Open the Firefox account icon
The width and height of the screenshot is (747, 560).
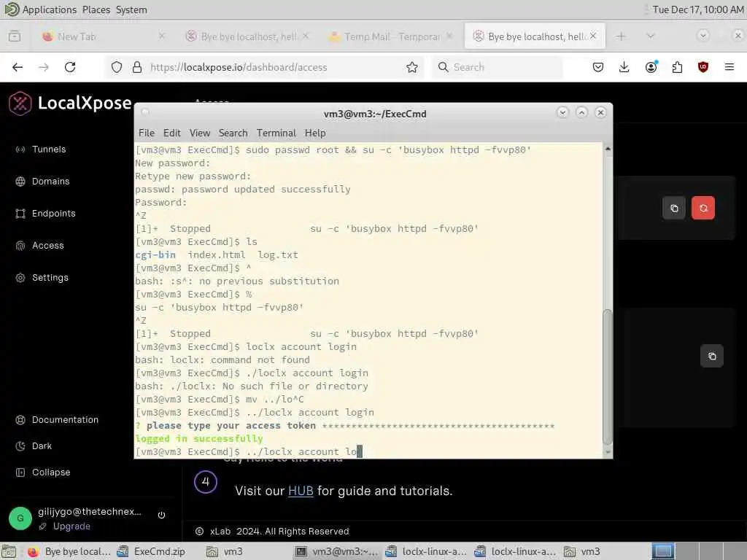[x=651, y=67]
